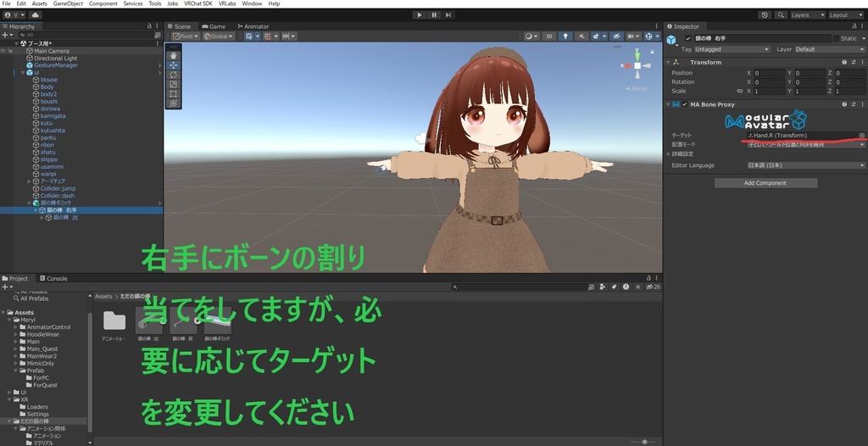Click the scale constrain proportions link icon
This screenshot has width=868, height=446.
(x=739, y=91)
